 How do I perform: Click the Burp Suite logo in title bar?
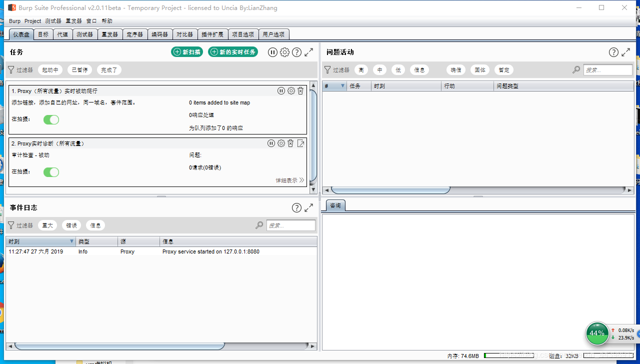12,7
